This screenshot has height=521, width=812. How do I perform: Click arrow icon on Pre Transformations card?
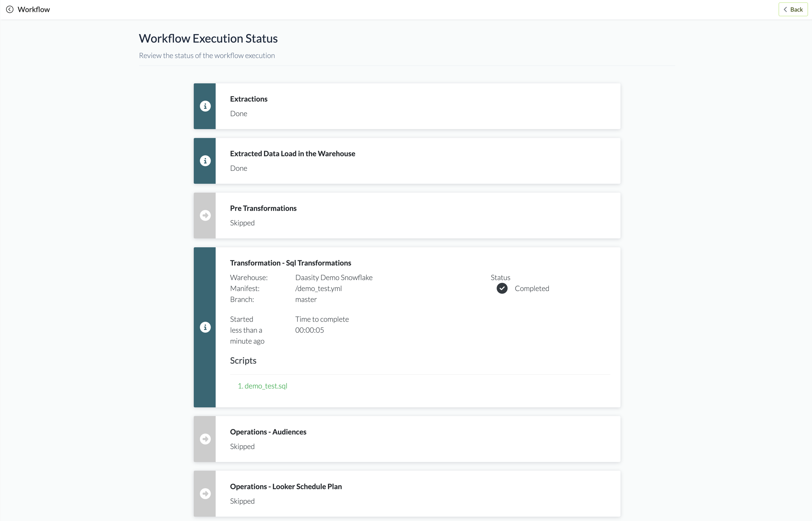click(205, 215)
